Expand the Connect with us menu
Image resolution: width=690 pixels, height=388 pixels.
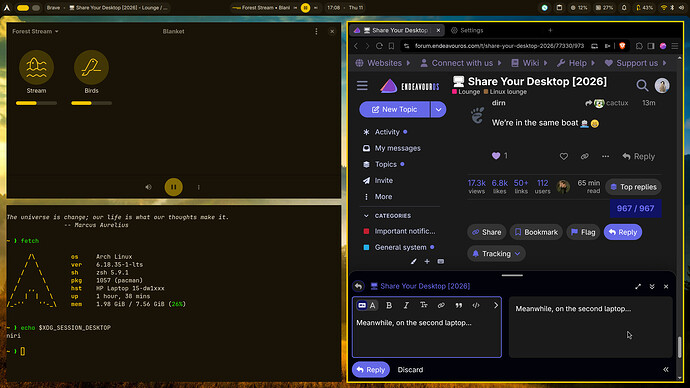click(461, 63)
